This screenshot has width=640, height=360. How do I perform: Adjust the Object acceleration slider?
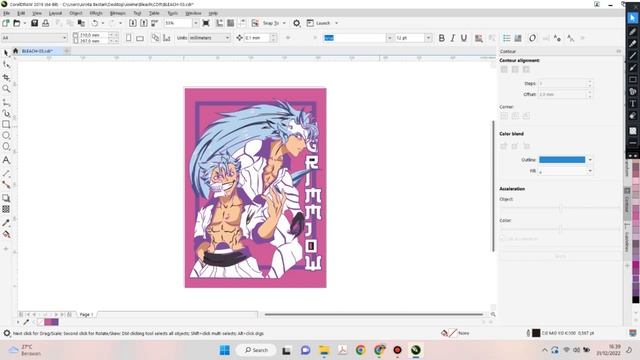(560, 208)
